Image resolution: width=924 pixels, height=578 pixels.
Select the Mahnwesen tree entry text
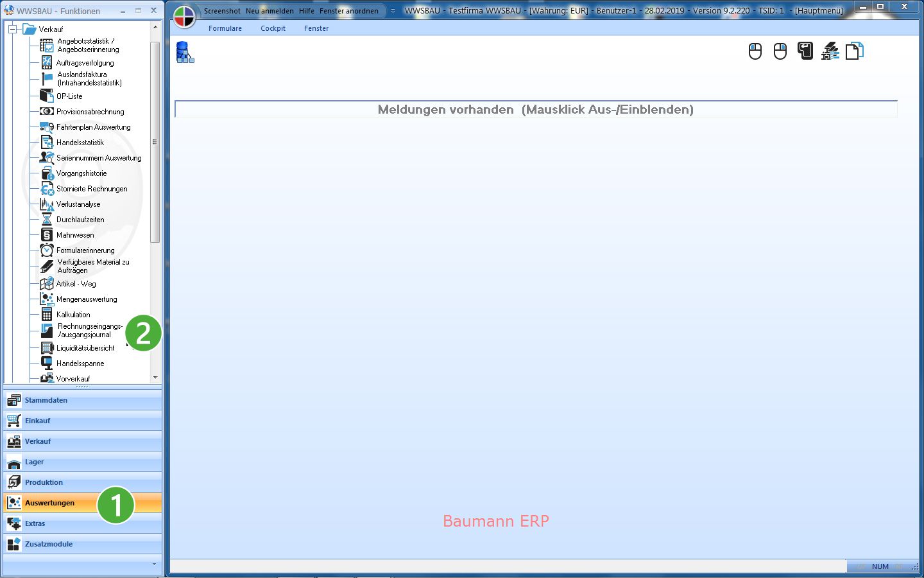[75, 235]
